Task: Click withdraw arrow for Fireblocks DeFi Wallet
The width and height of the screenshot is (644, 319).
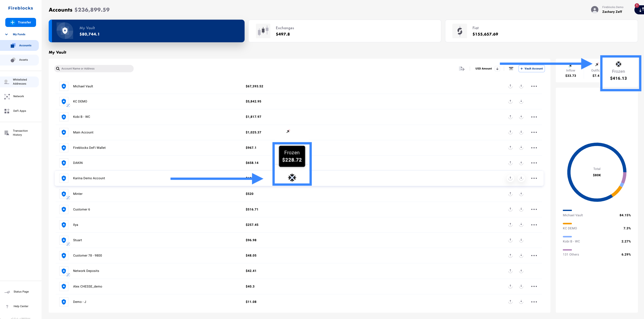Action: point(510,148)
